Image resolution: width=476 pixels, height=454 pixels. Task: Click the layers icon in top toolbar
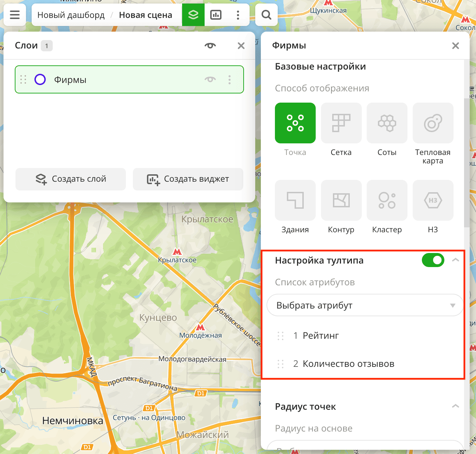pos(193,15)
